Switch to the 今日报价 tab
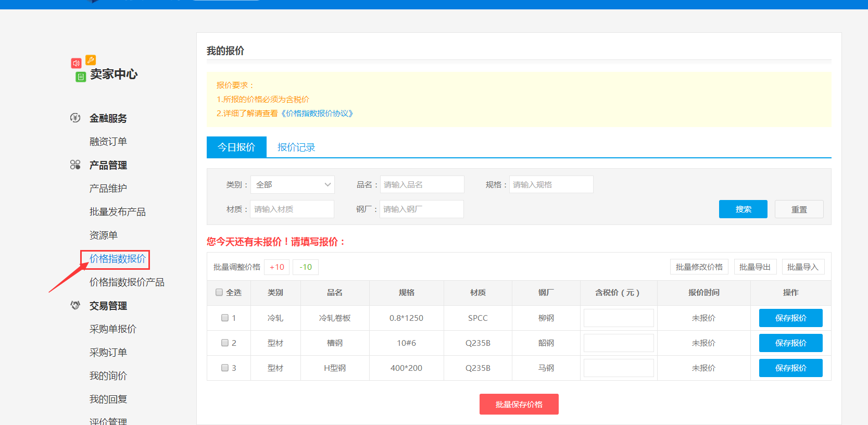868x425 pixels. pos(236,147)
